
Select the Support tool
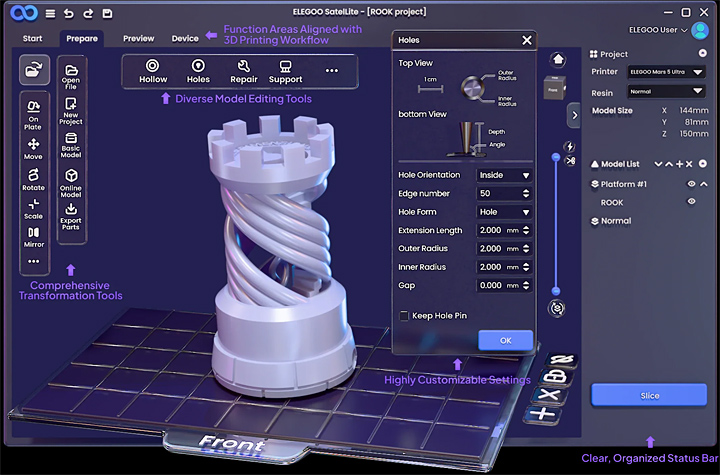tap(285, 71)
